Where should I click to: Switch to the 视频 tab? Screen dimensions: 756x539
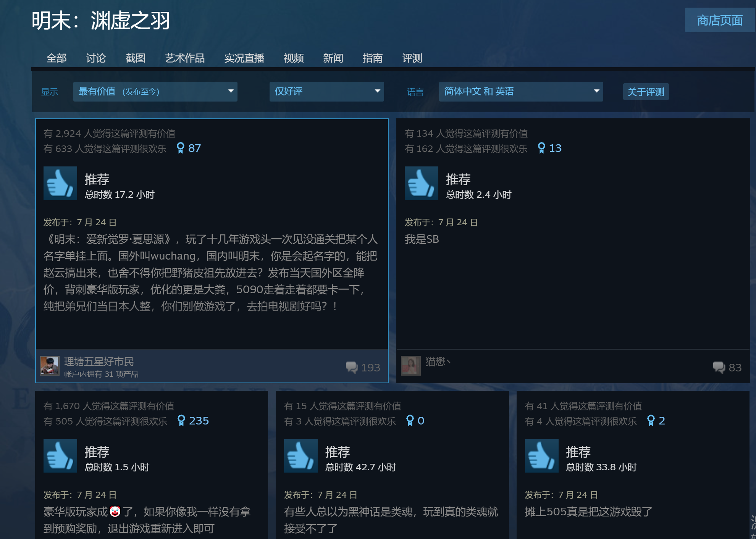[294, 58]
